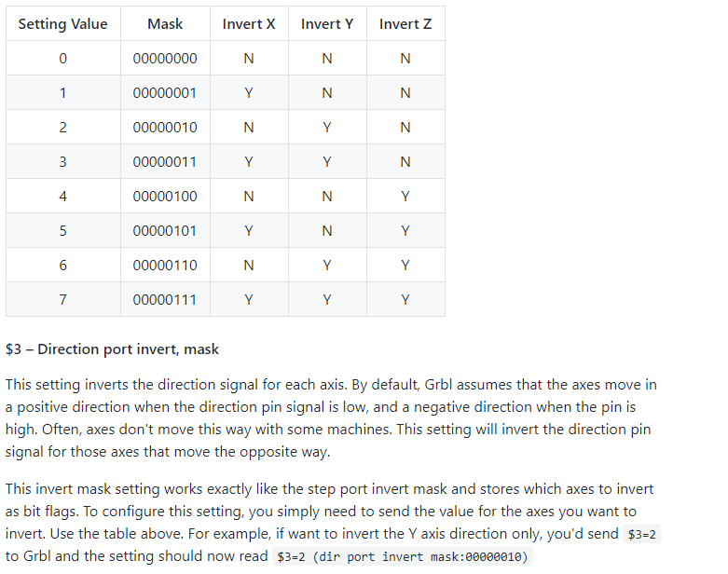Select the Setting Value cell showing 0

pyautogui.click(x=62, y=59)
